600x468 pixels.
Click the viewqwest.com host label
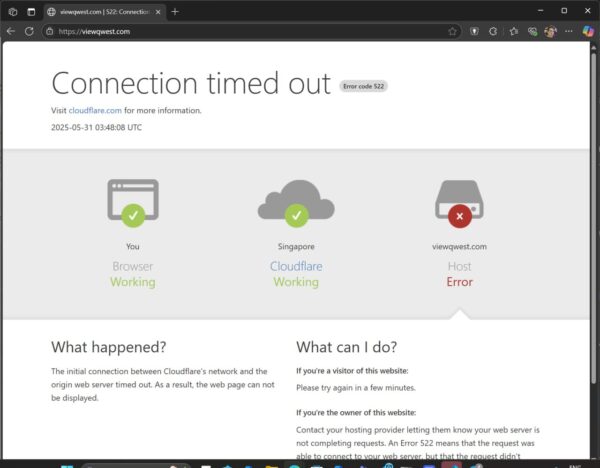[x=460, y=246]
